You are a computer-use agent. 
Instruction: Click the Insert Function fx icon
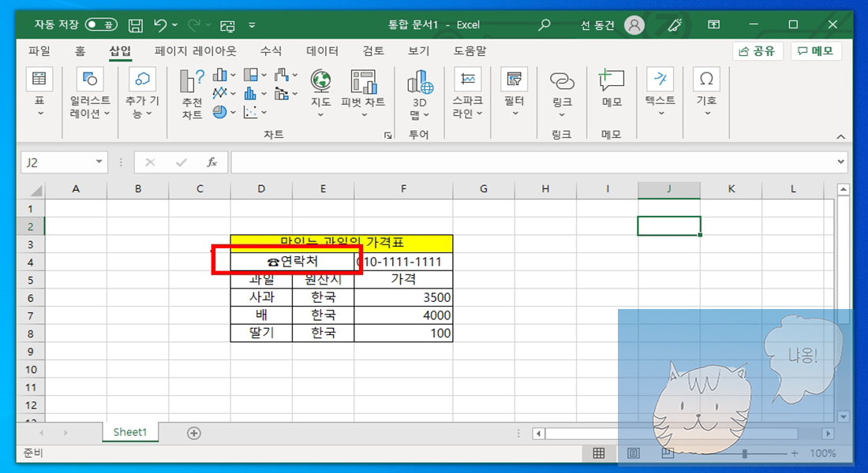pyautogui.click(x=211, y=162)
